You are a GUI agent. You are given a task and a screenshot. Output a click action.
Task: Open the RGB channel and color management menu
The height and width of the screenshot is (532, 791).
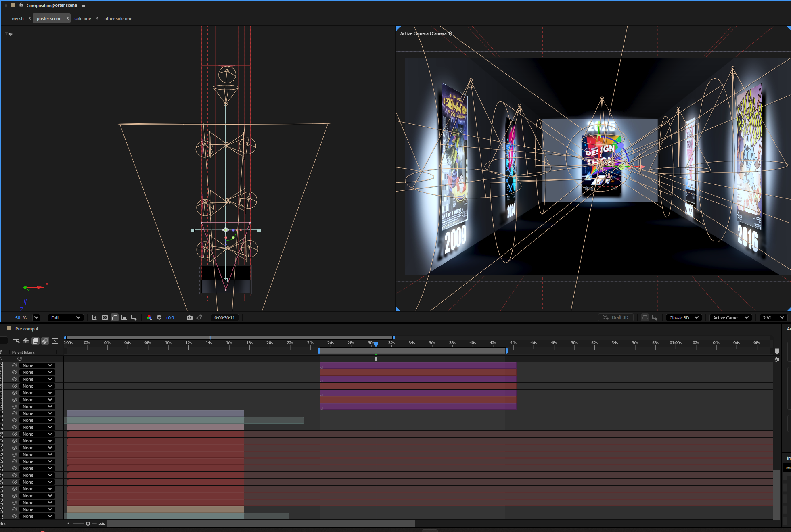click(x=149, y=318)
